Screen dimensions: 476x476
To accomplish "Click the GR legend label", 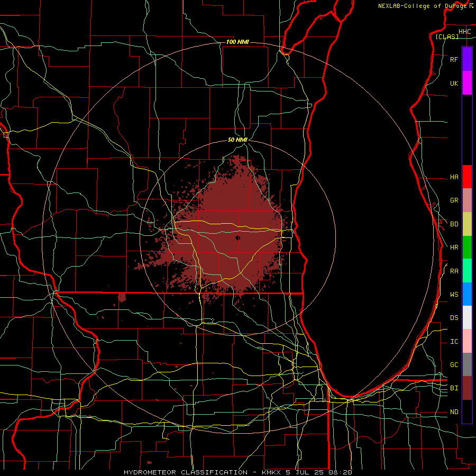I will click(454, 200).
